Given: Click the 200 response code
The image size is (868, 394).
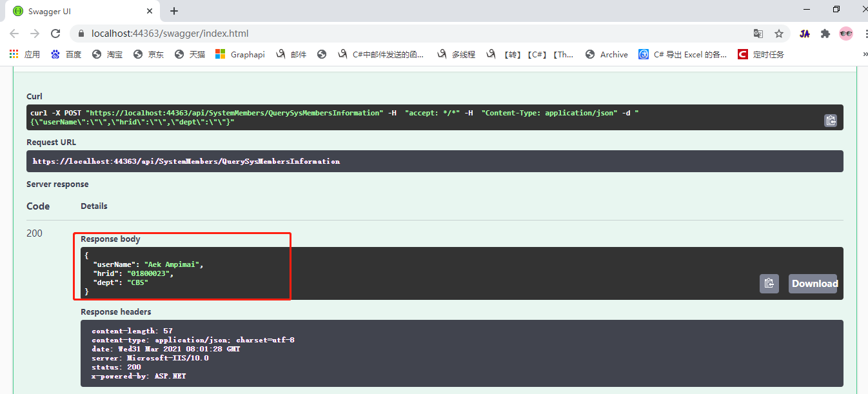Looking at the screenshot, I should 34,233.
